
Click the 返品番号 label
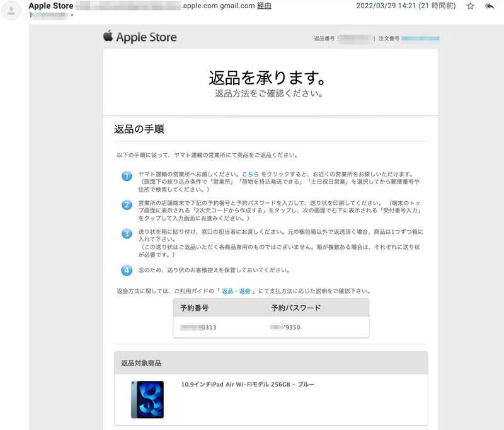324,38
